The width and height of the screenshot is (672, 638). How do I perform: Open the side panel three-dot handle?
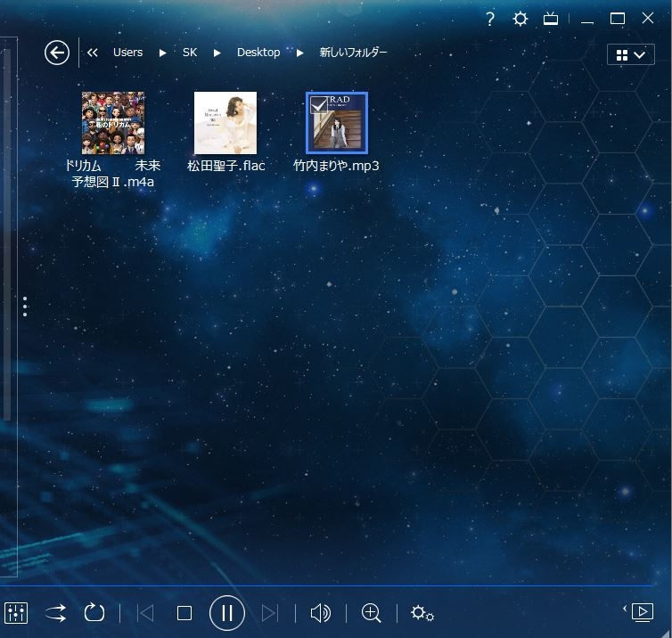click(25, 307)
